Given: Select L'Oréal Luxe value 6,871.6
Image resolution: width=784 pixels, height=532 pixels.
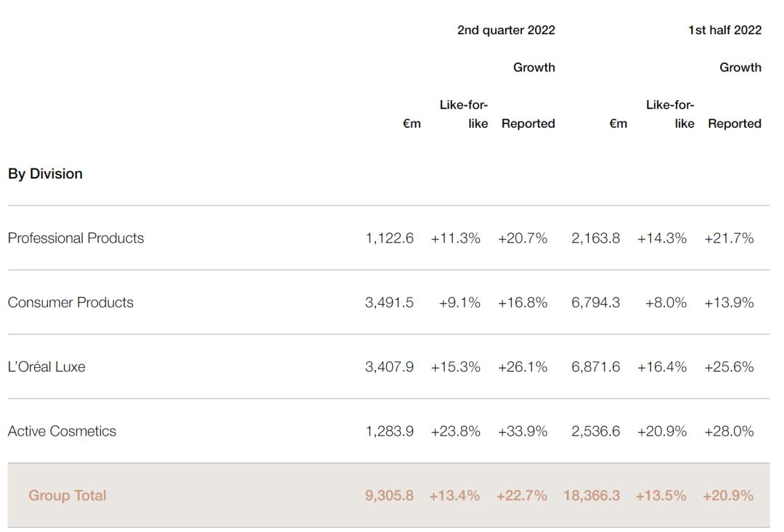Looking at the screenshot, I should point(595,367).
